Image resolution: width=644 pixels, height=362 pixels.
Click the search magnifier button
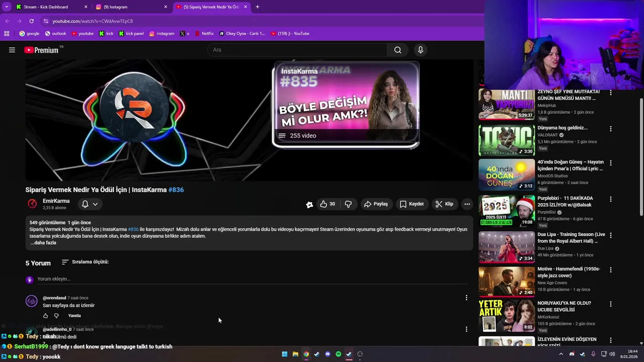pyautogui.click(x=397, y=50)
